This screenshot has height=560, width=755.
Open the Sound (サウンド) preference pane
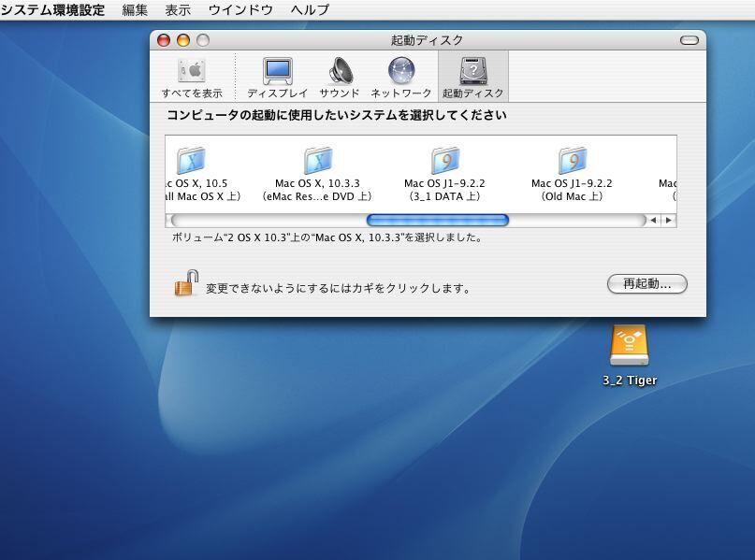(x=340, y=77)
